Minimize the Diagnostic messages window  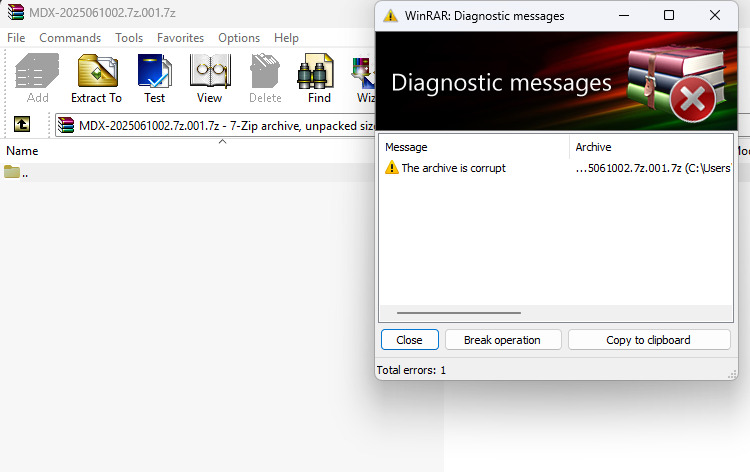(624, 15)
